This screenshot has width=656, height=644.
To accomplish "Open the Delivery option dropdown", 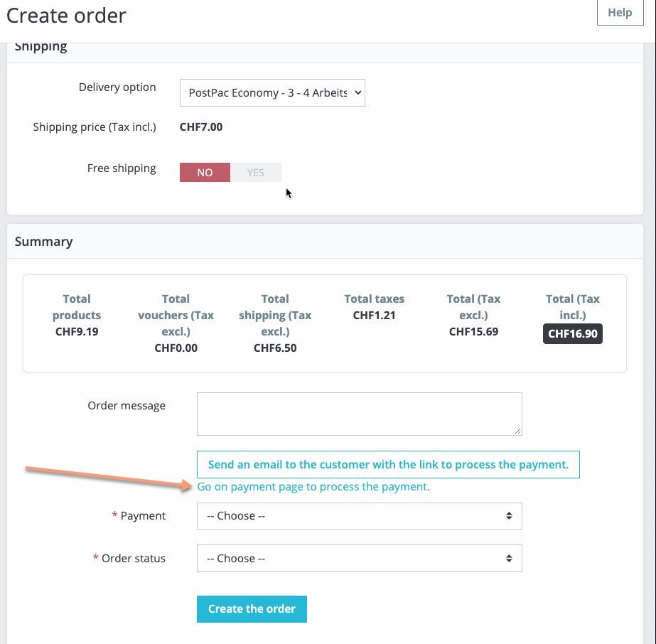I will click(272, 93).
